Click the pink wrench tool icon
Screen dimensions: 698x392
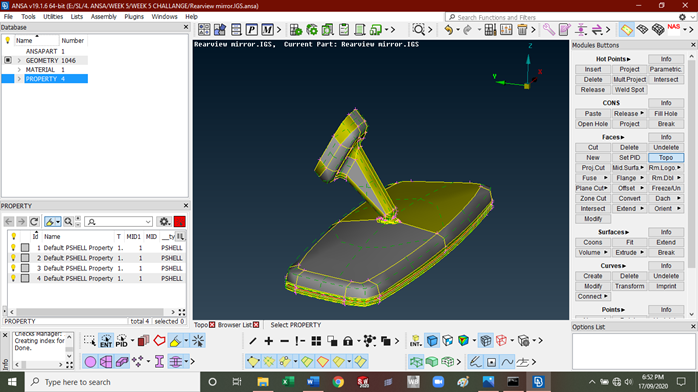pyautogui.click(x=548, y=30)
